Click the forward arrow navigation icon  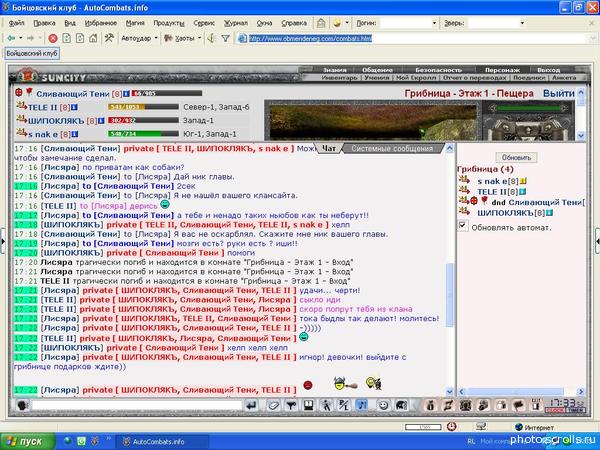(30, 38)
